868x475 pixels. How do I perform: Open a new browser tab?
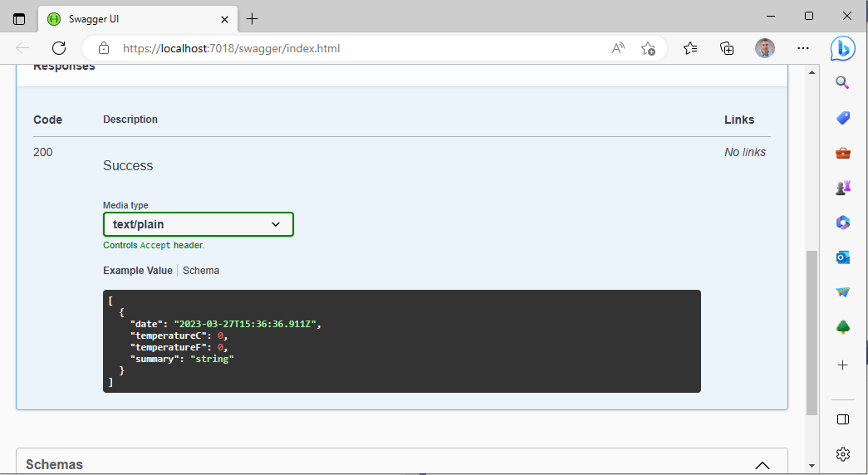[252, 19]
